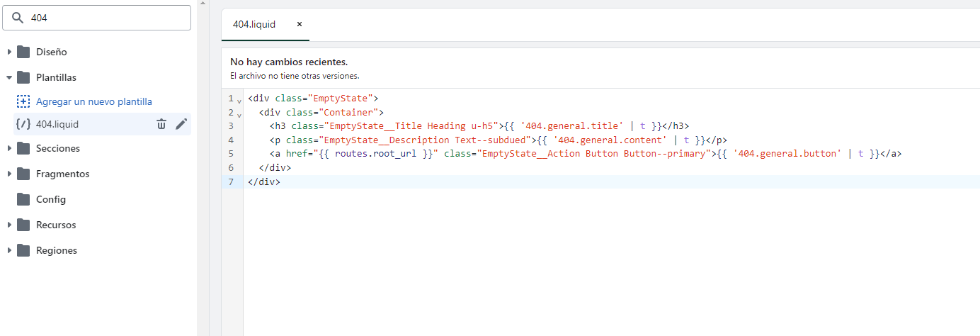Rename 404.liquid with the pencil icon
This screenshot has height=336, width=980.
[x=181, y=124]
